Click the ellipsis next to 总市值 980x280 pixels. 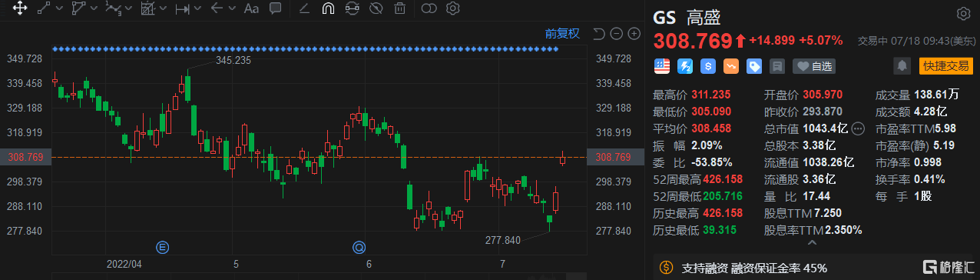859,128
